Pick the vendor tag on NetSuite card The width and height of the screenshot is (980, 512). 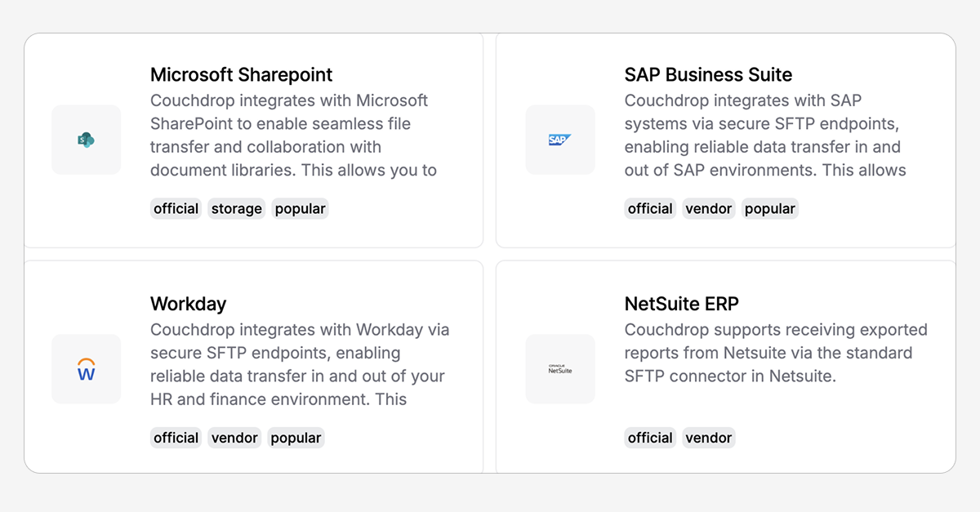click(709, 438)
